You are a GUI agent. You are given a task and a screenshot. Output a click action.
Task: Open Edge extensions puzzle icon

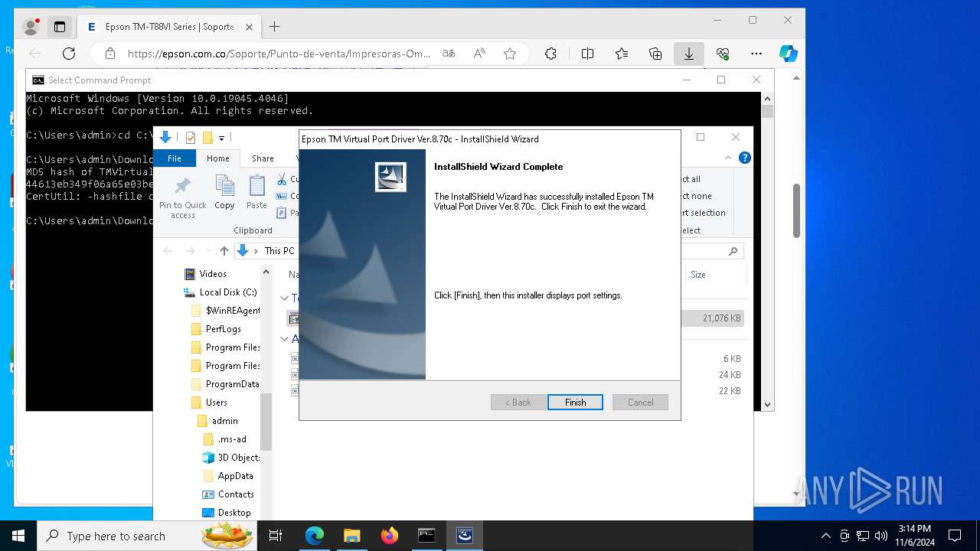[x=550, y=54]
